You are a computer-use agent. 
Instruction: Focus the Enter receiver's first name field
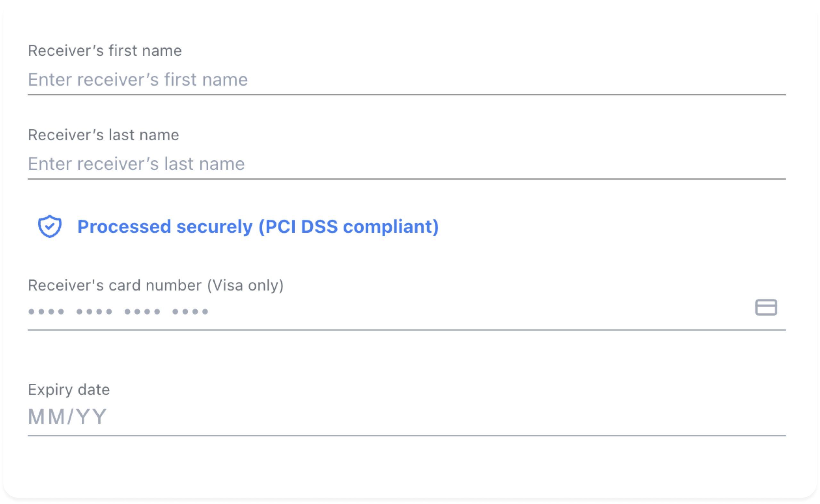(x=407, y=80)
